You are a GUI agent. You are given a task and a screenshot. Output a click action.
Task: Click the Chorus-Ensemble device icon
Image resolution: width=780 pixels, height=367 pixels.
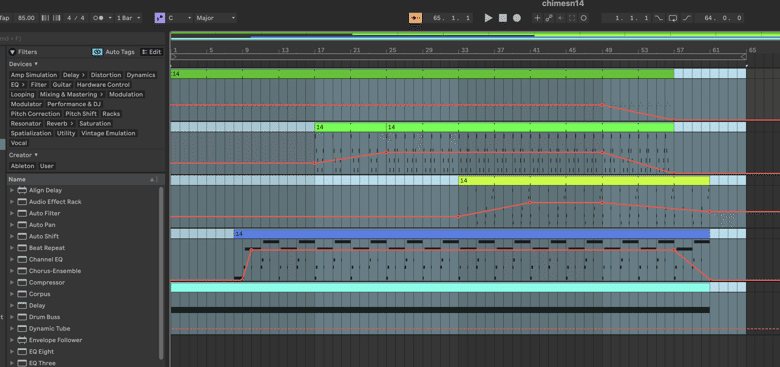(x=22, y=271)
